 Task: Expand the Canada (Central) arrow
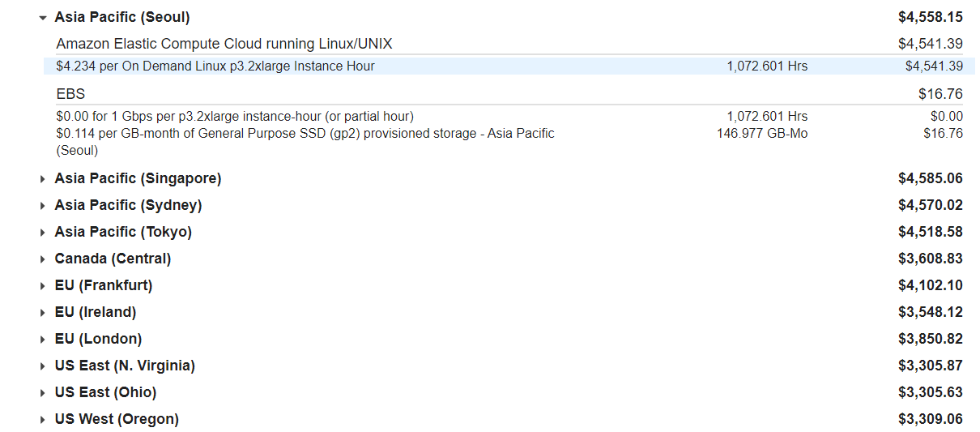43,259
